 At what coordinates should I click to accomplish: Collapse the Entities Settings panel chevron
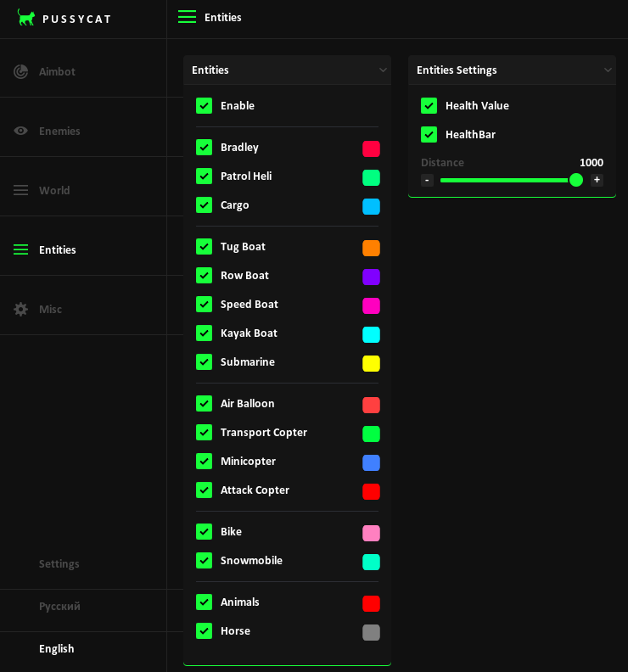(x=608, y=70)
